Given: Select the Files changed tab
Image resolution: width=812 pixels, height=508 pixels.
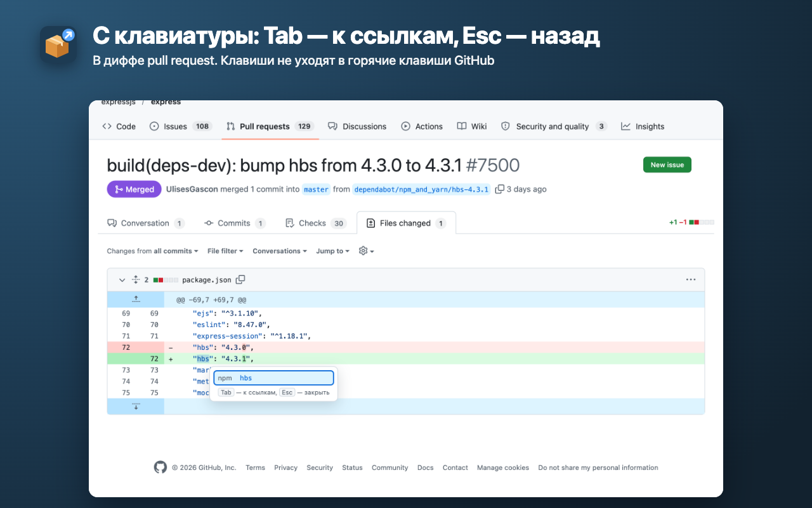Looking at the screenshot, I should click(406, 223).
